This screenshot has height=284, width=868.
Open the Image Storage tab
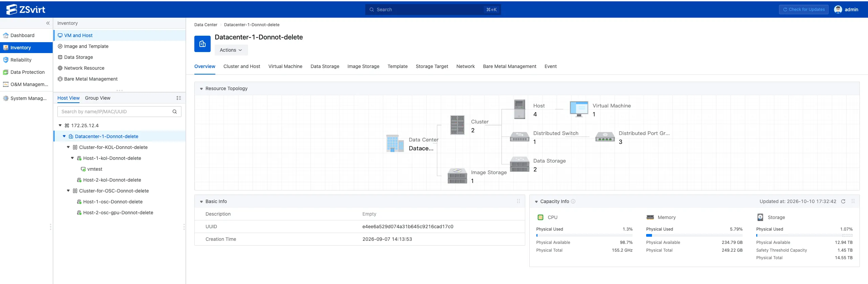pyautogui.click(x=363, y=66)
